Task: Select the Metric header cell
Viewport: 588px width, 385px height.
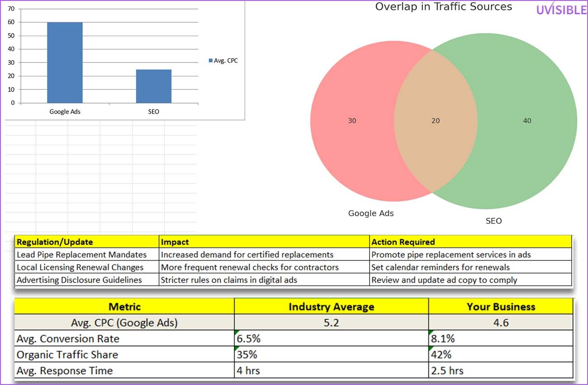Action: [124, 307]
